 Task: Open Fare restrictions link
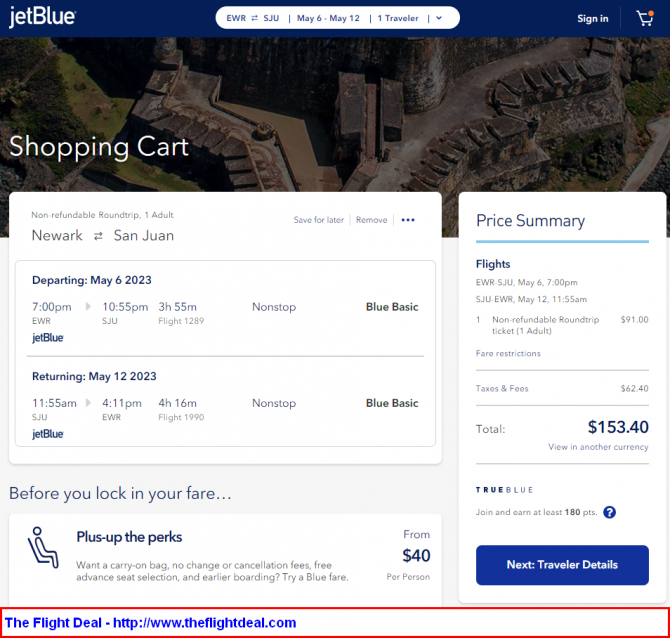[x=508, y=353]
